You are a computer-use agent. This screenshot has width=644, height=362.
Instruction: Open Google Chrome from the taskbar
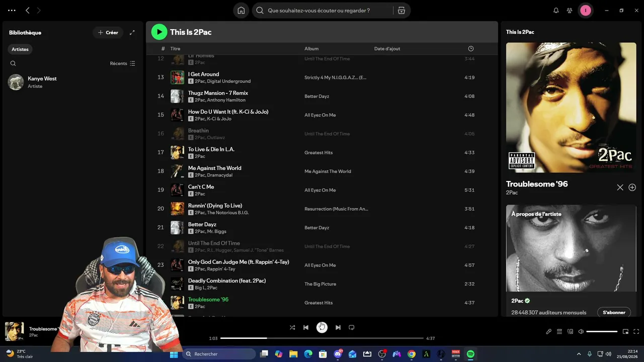[x=412, y=354]
